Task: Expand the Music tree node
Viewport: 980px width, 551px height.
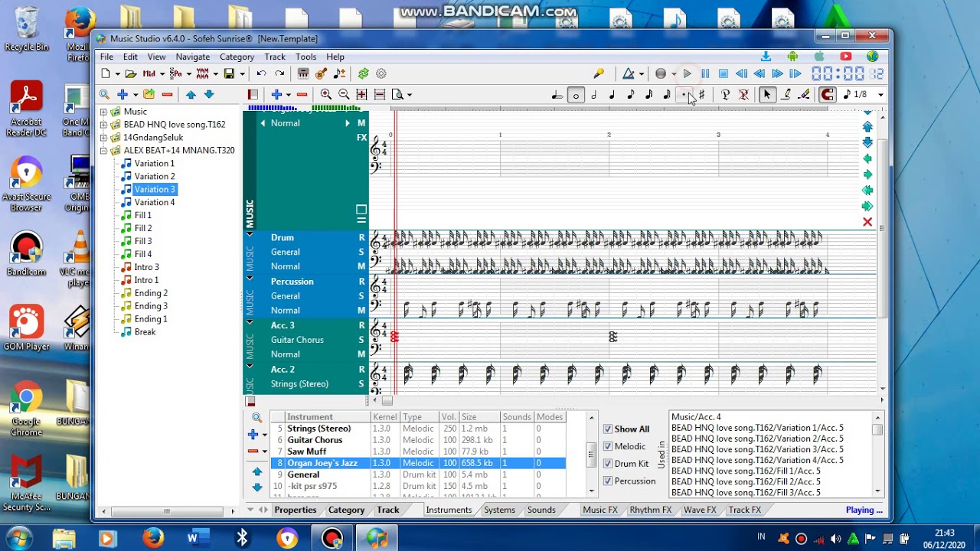Action: pos(103,112)
